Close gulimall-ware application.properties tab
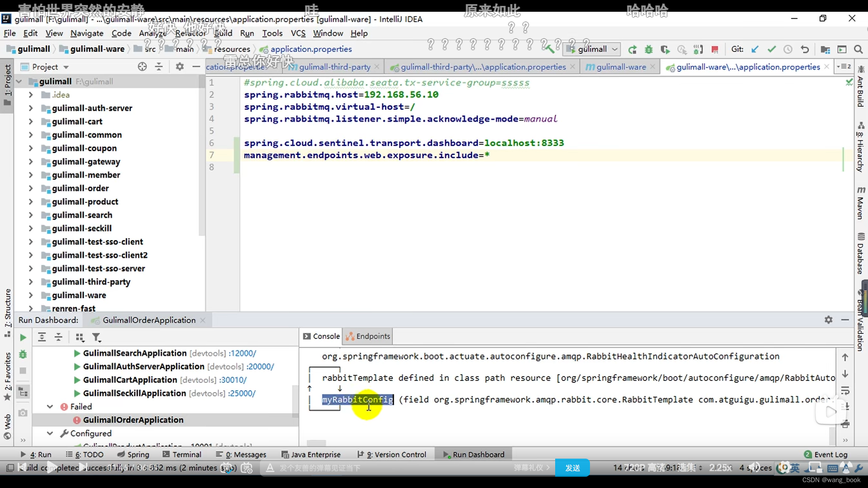The width and height of the screenshot is (868, 488). (x=827, y=66)
